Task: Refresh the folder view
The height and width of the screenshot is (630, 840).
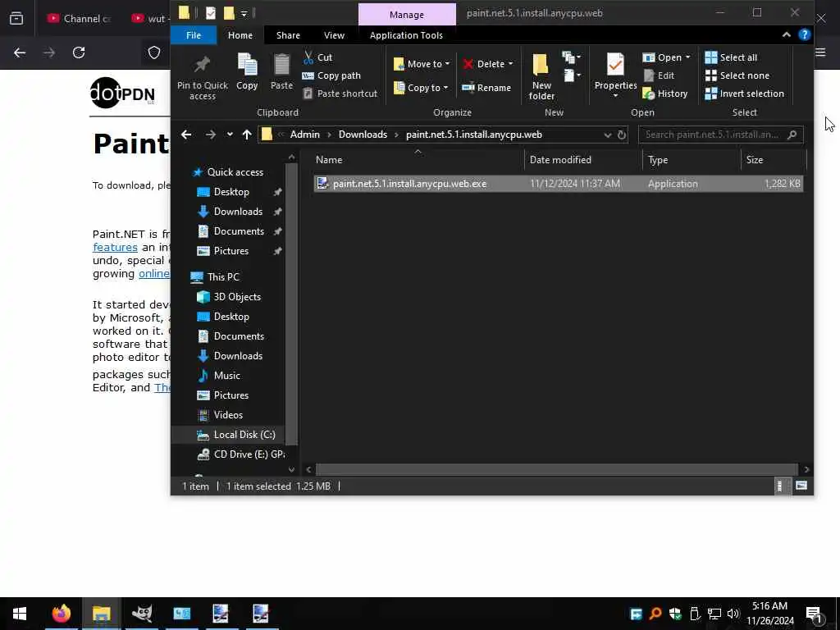Action: click(622, 135)
